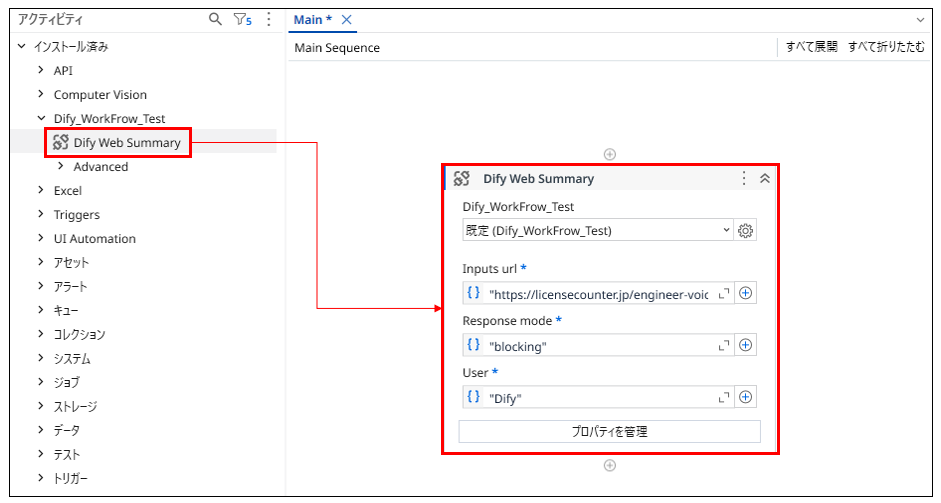The image size is (941, 503).
Task: Add activity above Dify Web Summary
Action: [x=610, y=154]
